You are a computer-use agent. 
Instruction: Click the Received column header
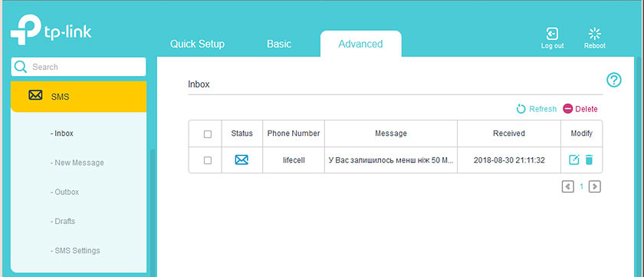point(509,134)
